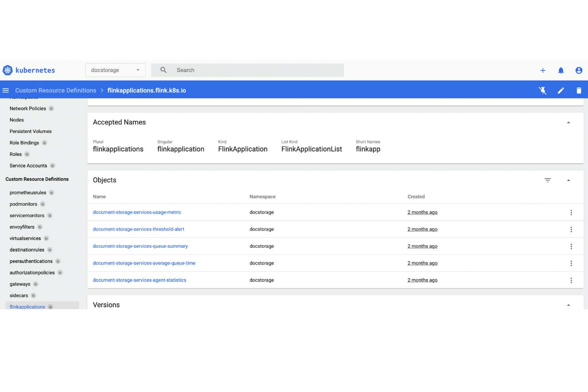Select Nodes in sidebar
Viewport: 588px width, 392px height.
point(17,120)
